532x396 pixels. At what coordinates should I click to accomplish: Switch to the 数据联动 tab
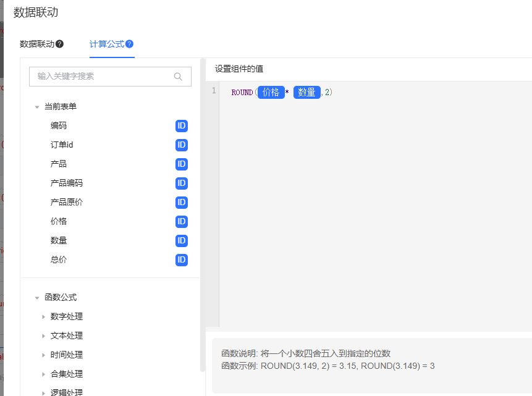(37, 44)
